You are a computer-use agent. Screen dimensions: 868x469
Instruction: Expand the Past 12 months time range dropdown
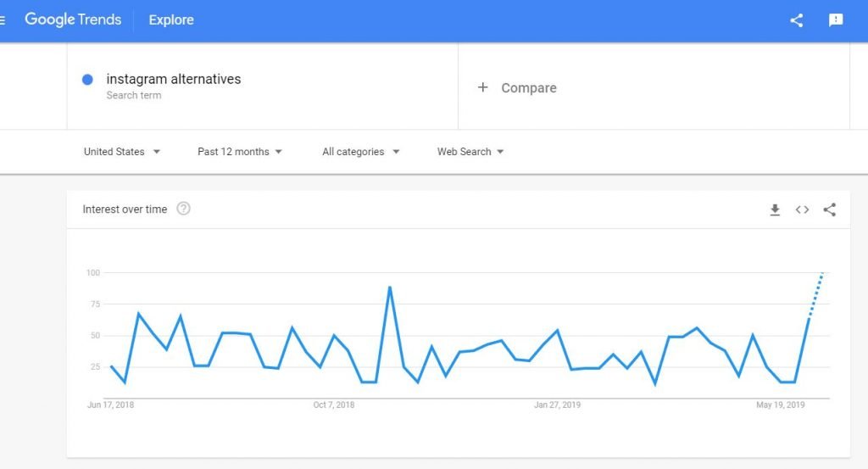[240, 152]
